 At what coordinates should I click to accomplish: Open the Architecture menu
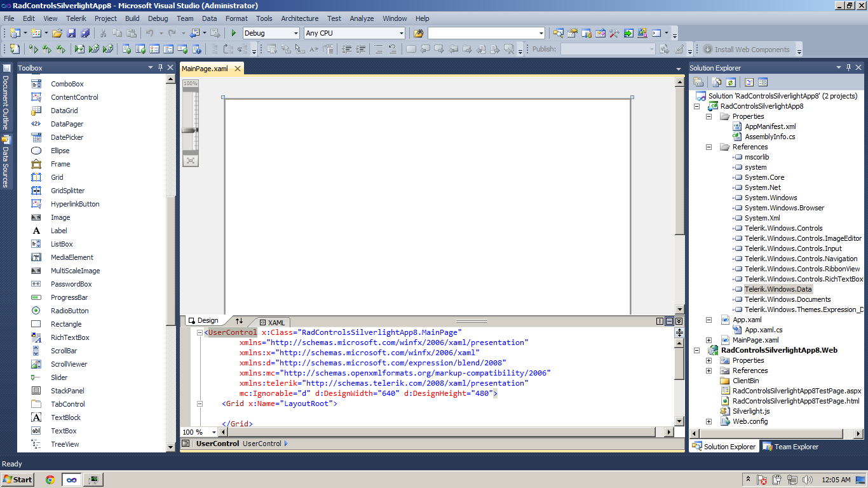click(x=299, y=18)
